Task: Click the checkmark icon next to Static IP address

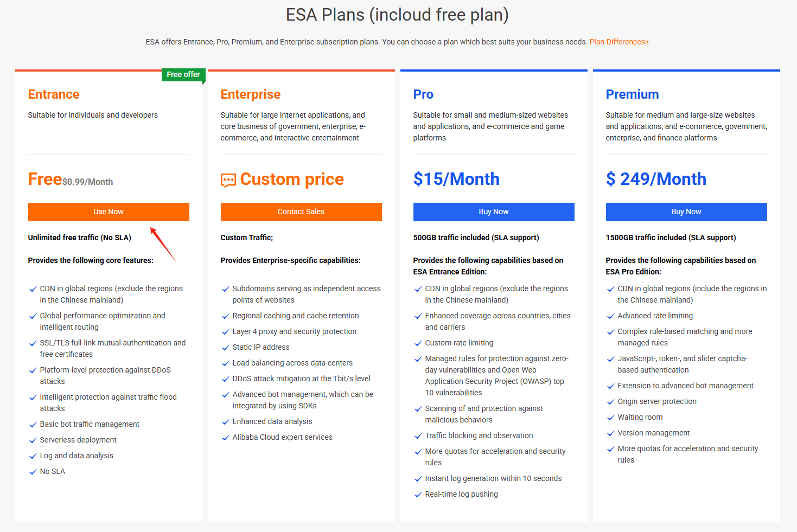Action: click(226, 348)
